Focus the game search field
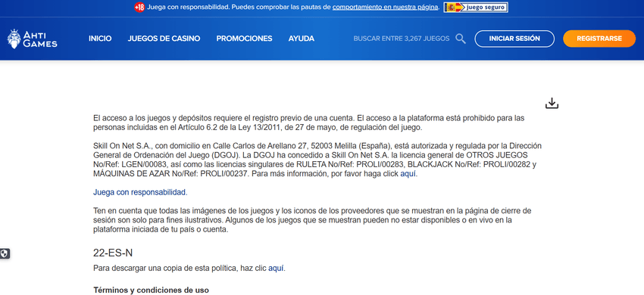The width and height of the screenshot is (644, 295). (x=402, y=39)
